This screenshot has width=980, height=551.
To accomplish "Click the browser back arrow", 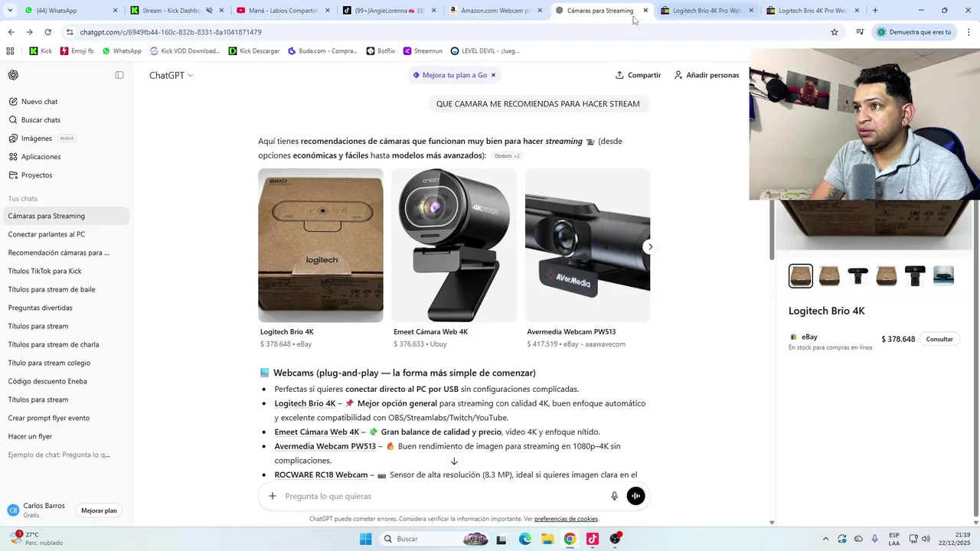I will [x=11, y=32].
